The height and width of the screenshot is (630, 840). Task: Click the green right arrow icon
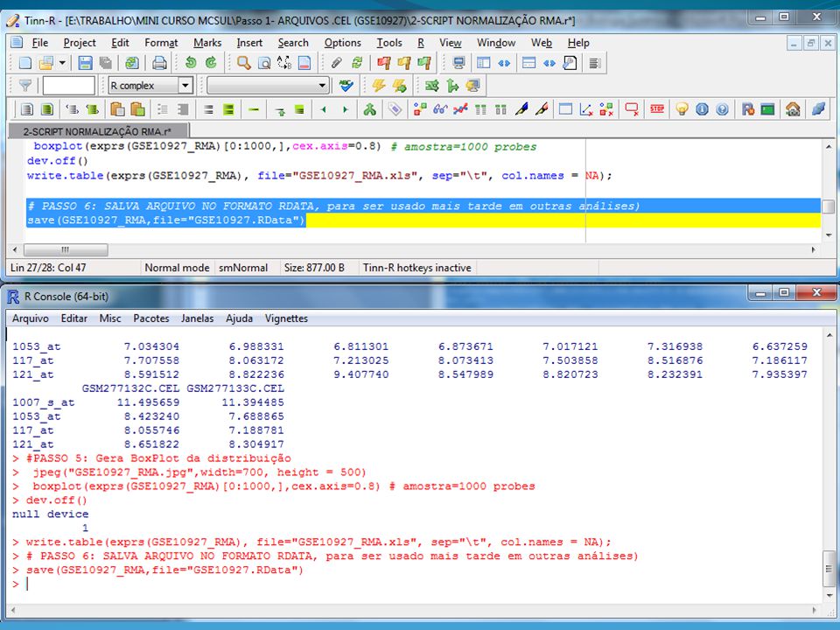click(x=345, y=109)
